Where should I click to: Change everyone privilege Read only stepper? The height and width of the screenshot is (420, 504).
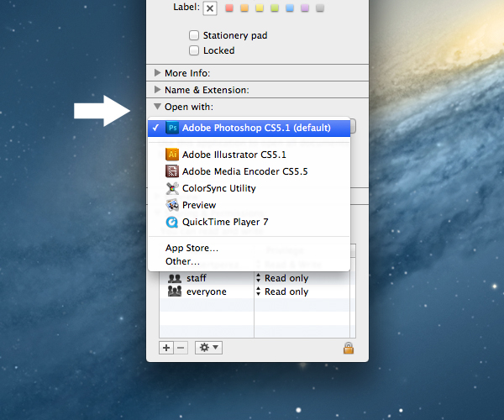coord(258,291)
